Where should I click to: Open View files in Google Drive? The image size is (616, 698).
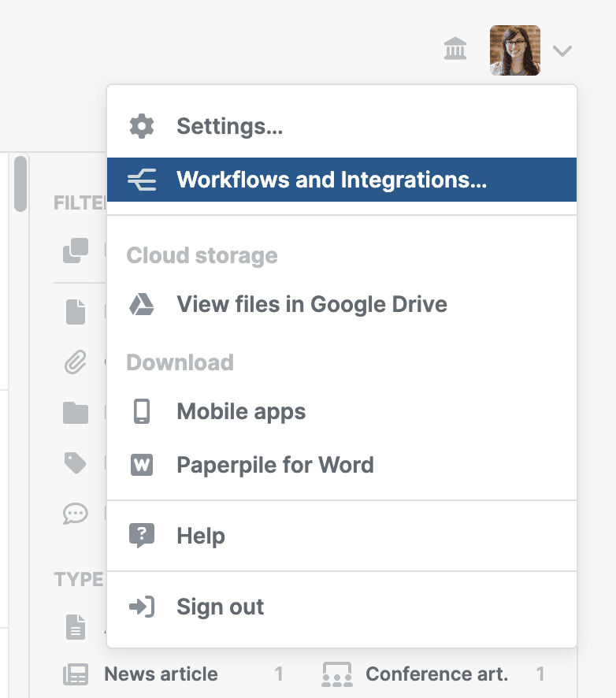312,304
